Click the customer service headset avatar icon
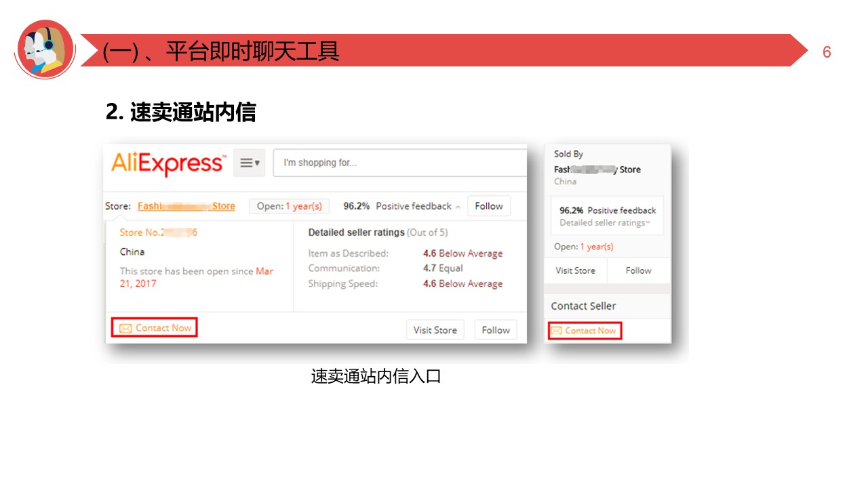The image size is (868, 488). tap(45, 49)
